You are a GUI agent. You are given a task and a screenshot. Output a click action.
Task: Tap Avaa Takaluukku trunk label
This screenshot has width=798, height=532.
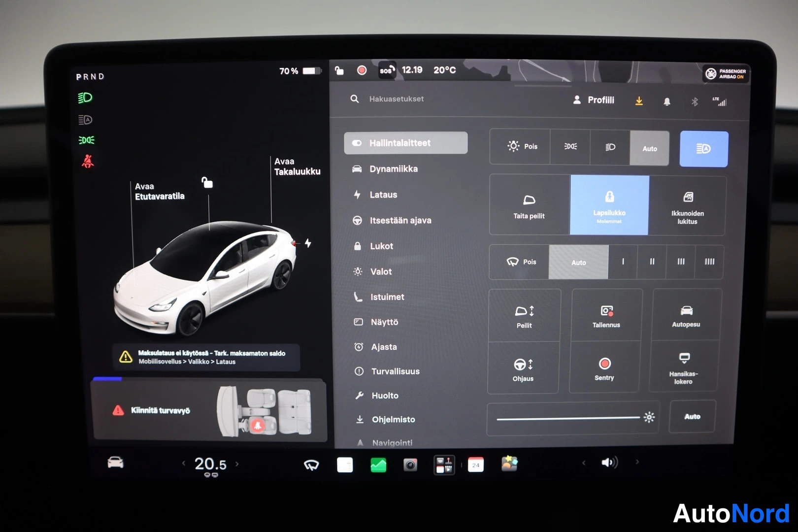297,166
